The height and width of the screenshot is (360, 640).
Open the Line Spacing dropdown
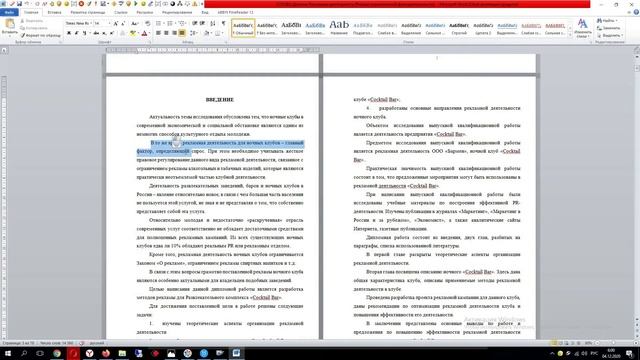[194, 33]
